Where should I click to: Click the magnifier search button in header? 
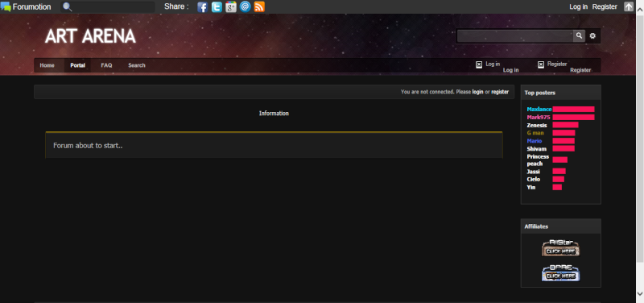(579, 35)
